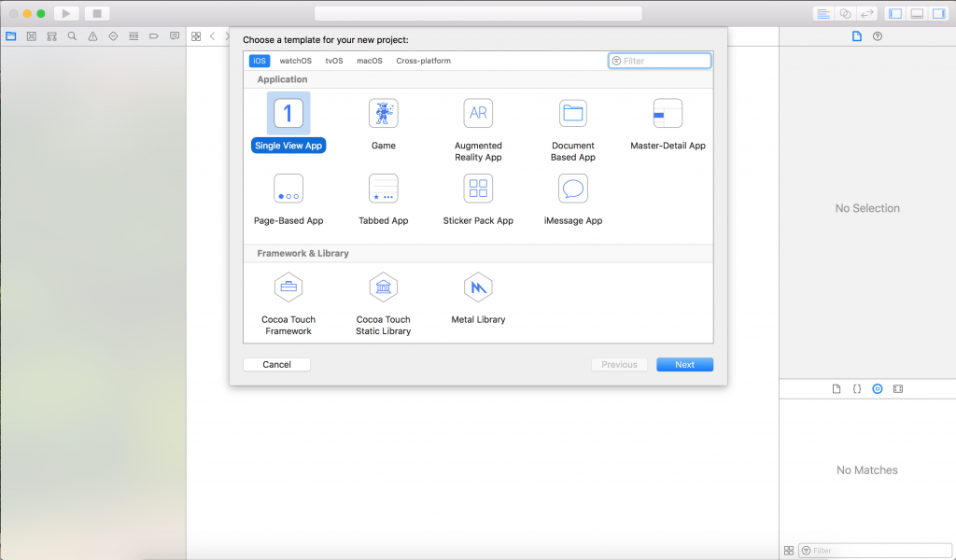Open the Find navigator

[x=72, y=35]
